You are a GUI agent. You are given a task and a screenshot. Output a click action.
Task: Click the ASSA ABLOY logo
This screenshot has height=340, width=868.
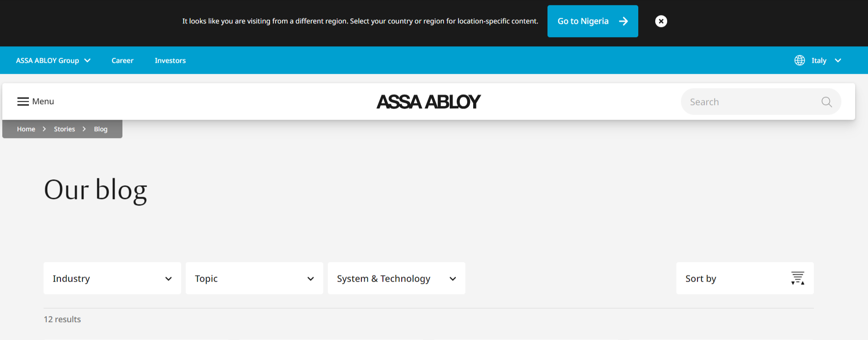[429, 101]
